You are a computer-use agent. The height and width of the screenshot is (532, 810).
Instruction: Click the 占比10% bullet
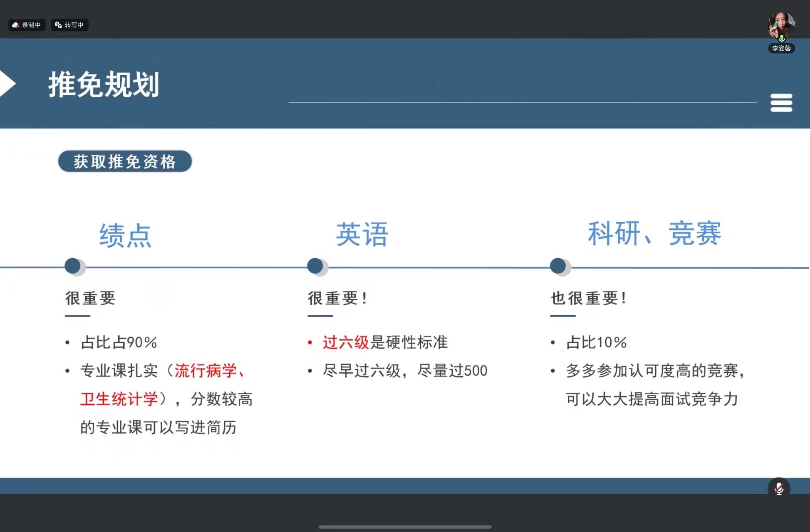point(596,342)
